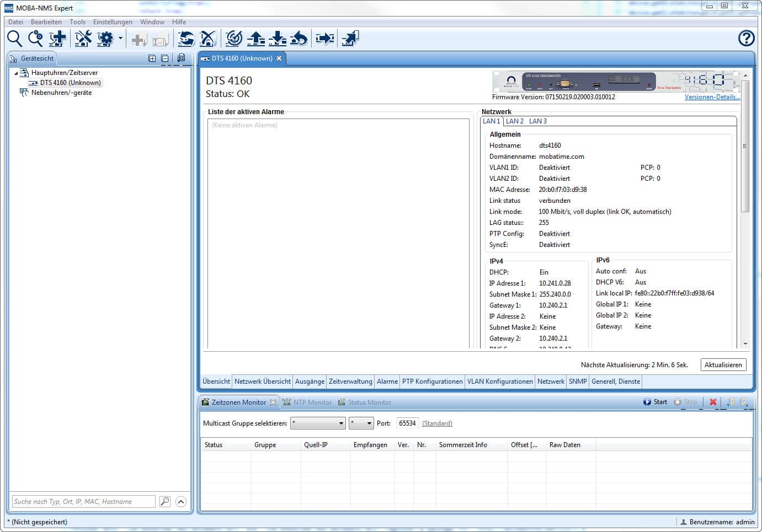762x532 pixels.
Task: Collapse the Hauptuhren/Zeitserver tree node
Action: (16, 73)
